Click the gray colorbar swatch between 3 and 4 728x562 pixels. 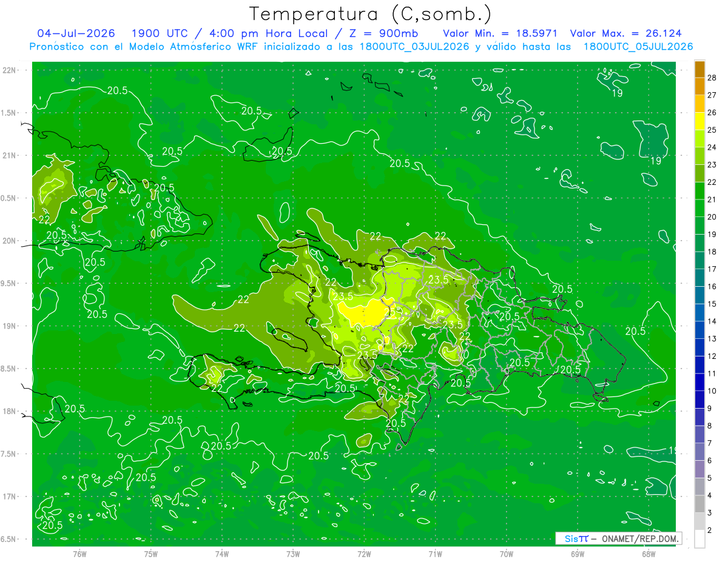pyautogui.click(x=699, y=504)
